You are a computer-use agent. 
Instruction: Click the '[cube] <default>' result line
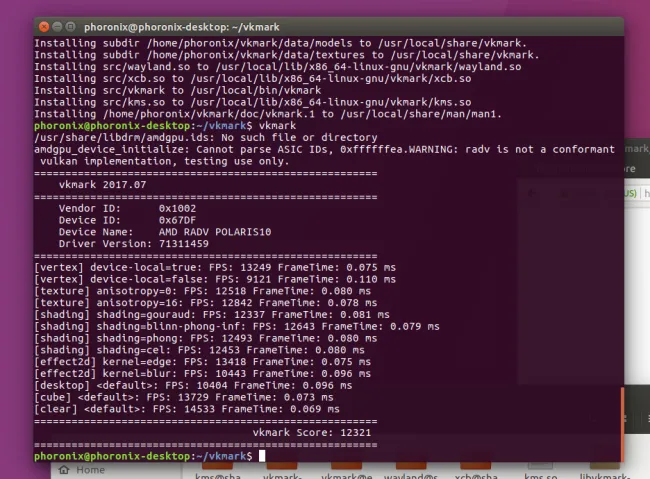click(x=184, y=397)
